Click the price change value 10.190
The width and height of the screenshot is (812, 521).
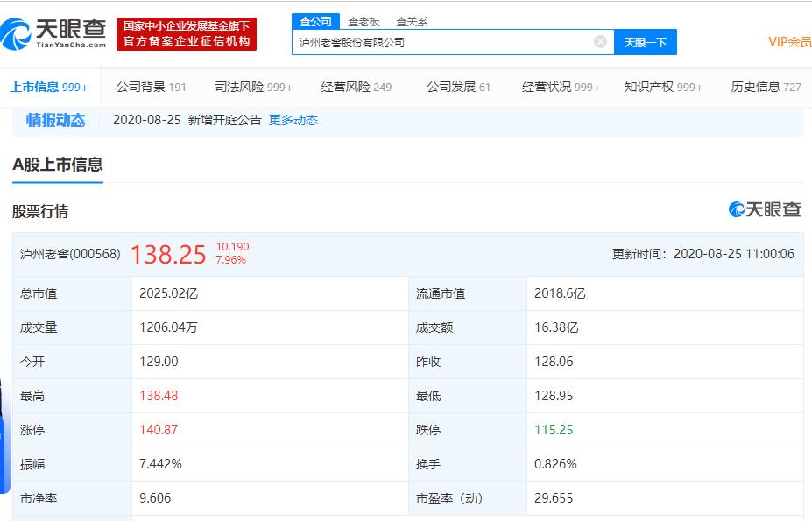click(232, 247)
